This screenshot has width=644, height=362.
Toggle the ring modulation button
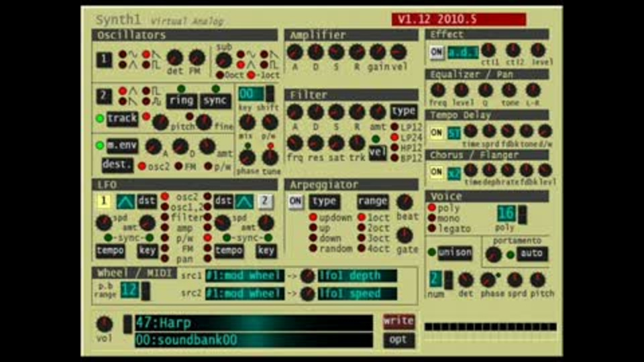[x=182, y=101]
